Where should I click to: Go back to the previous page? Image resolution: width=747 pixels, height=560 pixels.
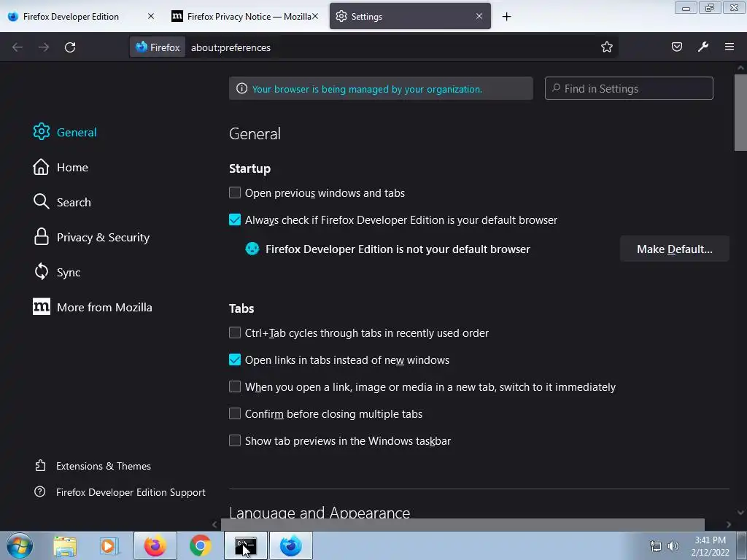click(x=18, y=47)
